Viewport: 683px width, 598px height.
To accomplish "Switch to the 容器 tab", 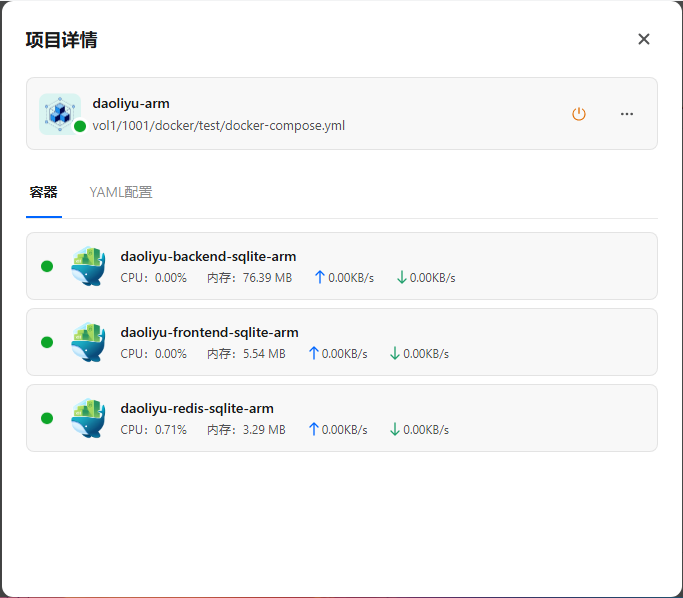I will [x=44, y=192].
